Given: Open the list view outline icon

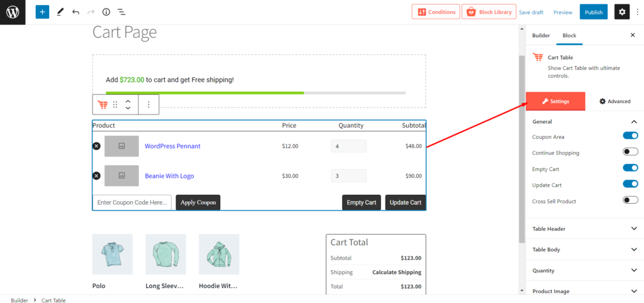Looking at the screenshot, I should [121, 12].
